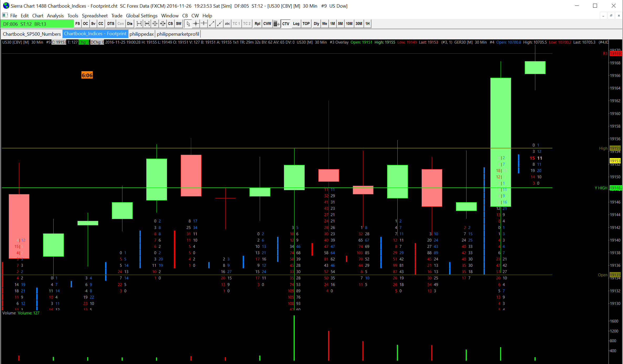Open the Trade menu
This screenshot has height=364, width=623.
point(117,16)
